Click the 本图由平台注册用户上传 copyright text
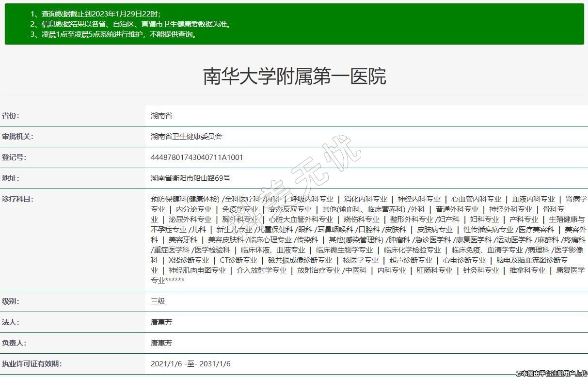 click(551, 373)
